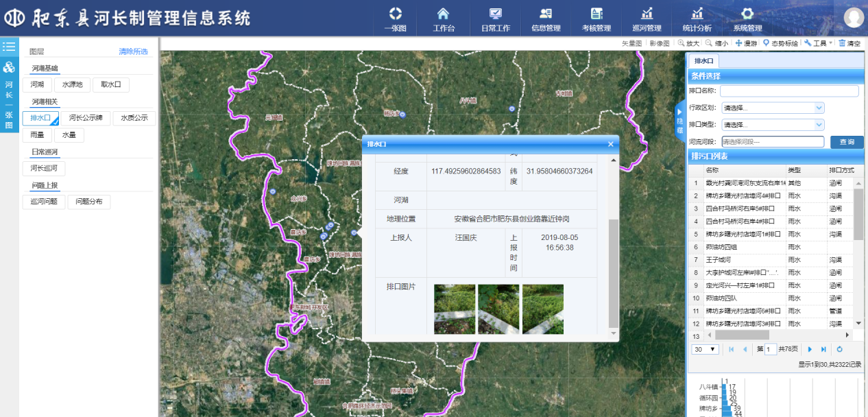Image resolution: width=868 pixels, height=417 pixels.
Task: Click the 缩小 zoom-out tool
Action: 717,43
